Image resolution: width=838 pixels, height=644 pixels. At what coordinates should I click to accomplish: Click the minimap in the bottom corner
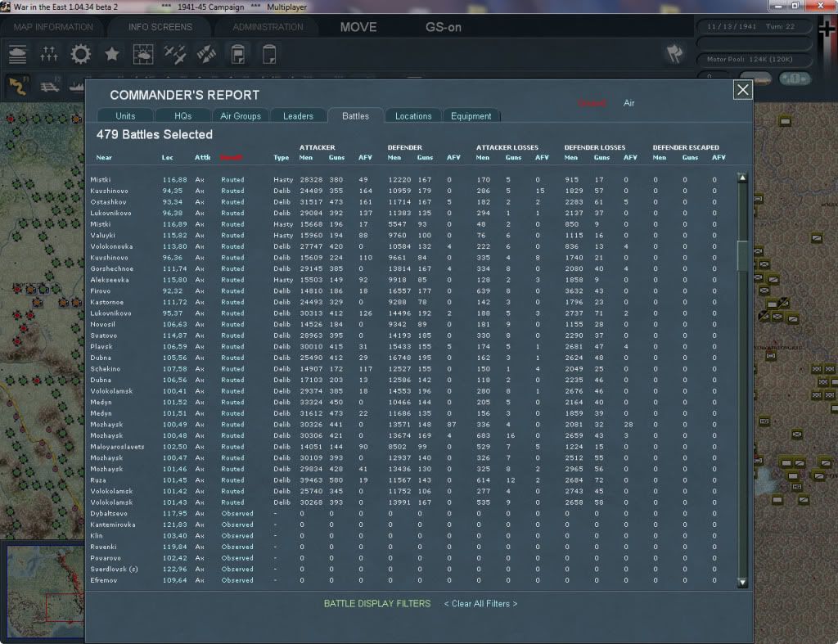point(46,592)
